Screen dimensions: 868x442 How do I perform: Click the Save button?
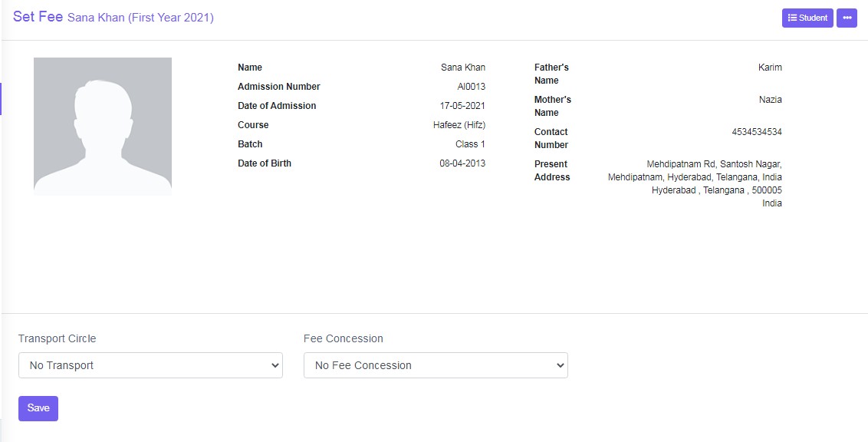click(38, 408)
